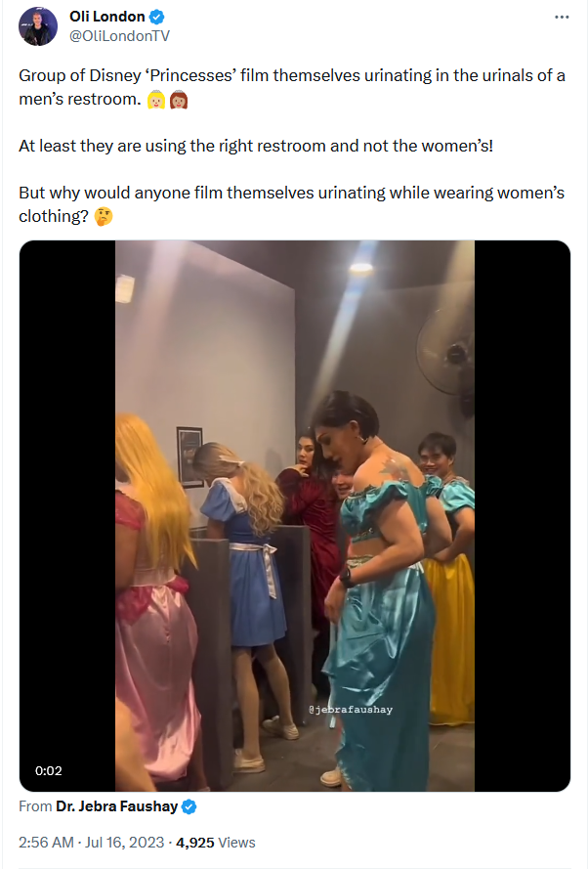588x869 pixels.
Task: Open the Oli London display name link
Action: pos(106,17)
